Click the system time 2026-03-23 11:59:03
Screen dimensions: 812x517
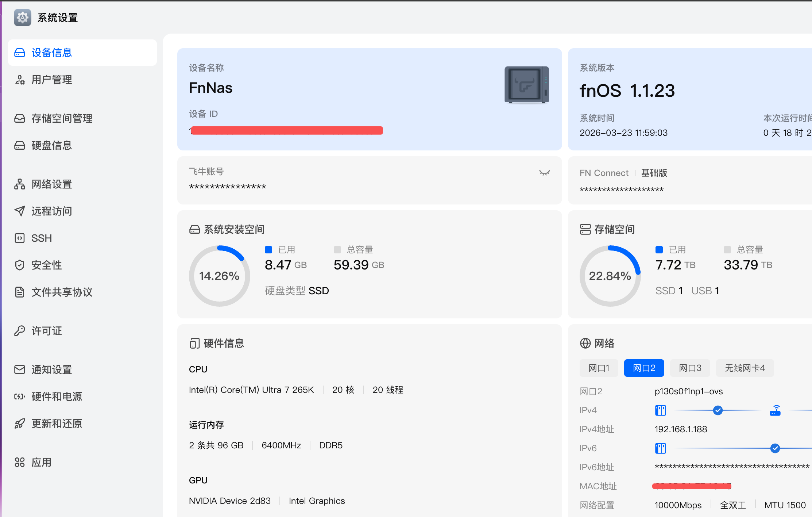tap(624, 133)
